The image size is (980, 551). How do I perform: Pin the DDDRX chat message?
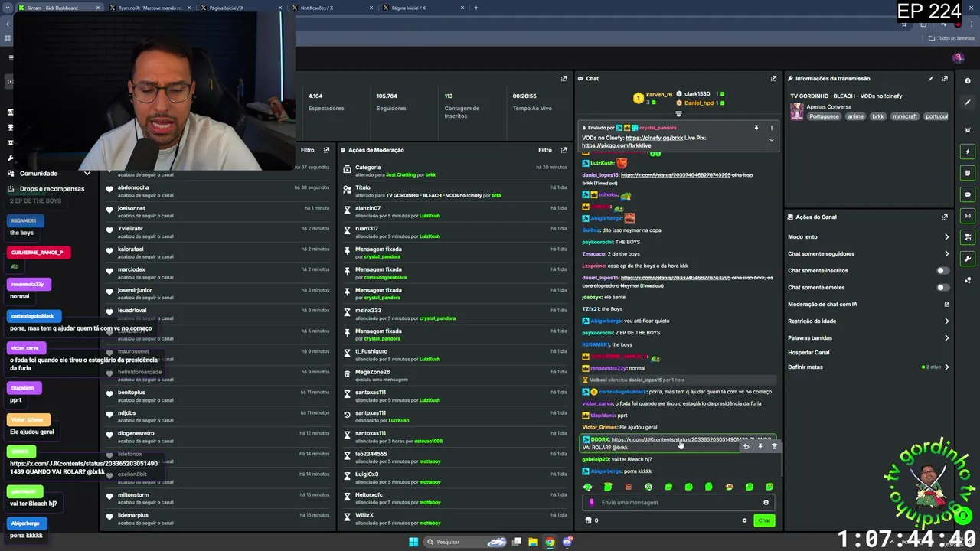coord(759,446)
